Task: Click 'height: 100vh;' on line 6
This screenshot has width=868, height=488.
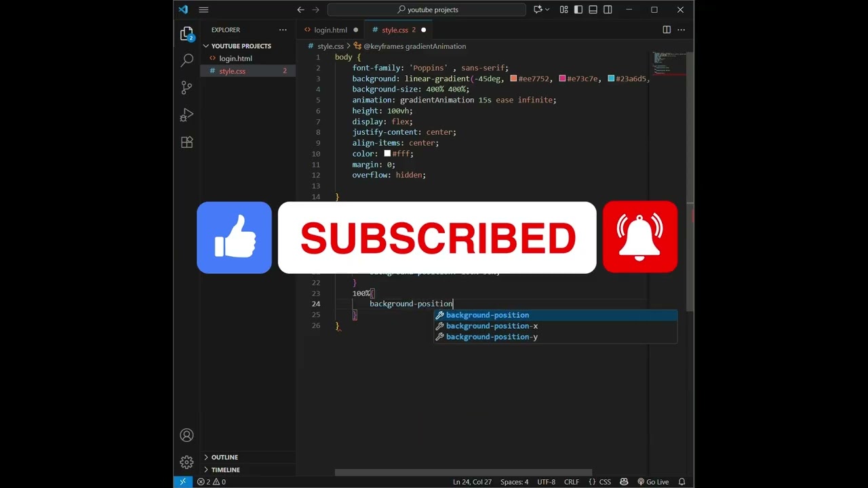Action: 382,110
